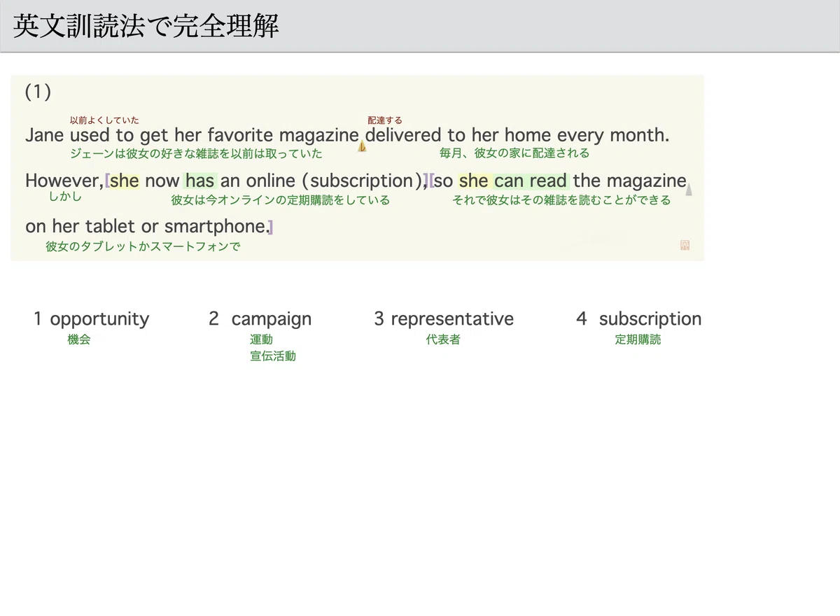Click the red annotation 配達する above "delivered"

coord(385,120)
